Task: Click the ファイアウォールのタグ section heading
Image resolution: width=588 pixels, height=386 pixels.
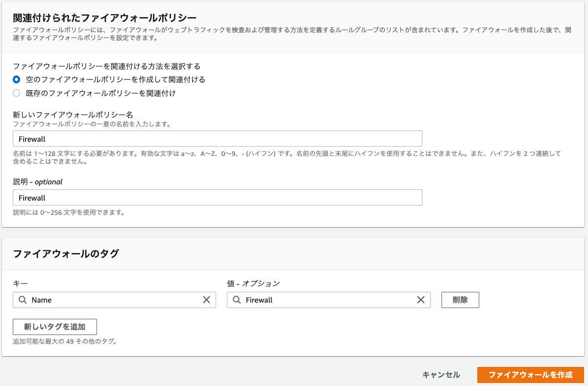Action: pyautogui.click(x=66, y=254)
